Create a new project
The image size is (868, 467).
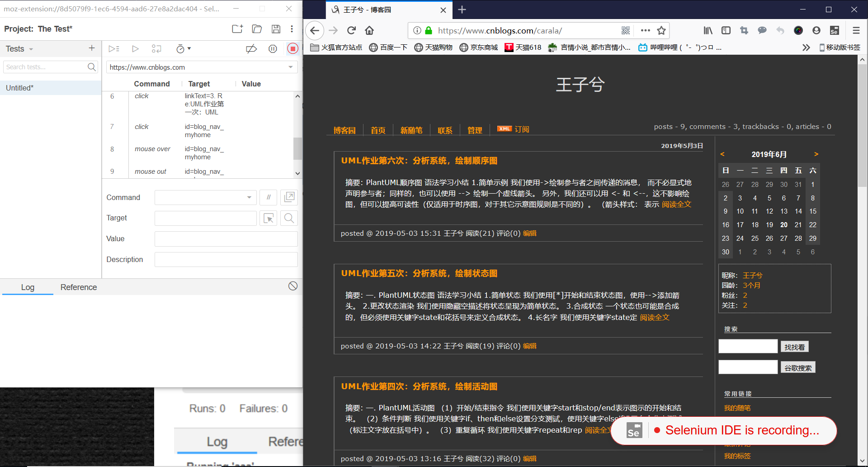tap(237, 29)
